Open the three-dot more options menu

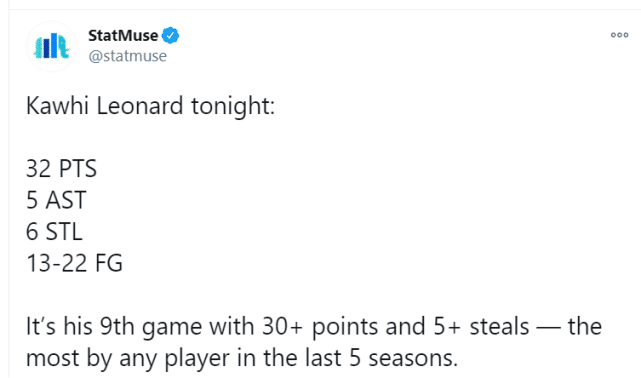pyautogui.click(x=619, y=35)
